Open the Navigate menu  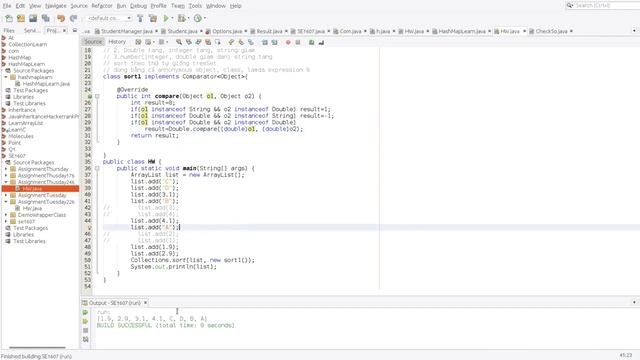pyautogui.click(x=56, y=6)
